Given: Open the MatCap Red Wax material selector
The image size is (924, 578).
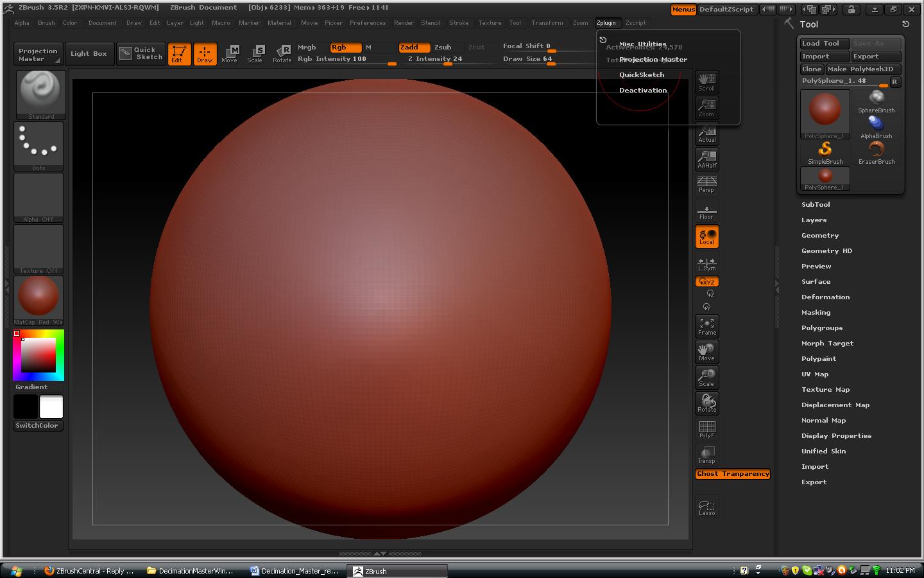Looking at the screenshot, I should (38, 301).
